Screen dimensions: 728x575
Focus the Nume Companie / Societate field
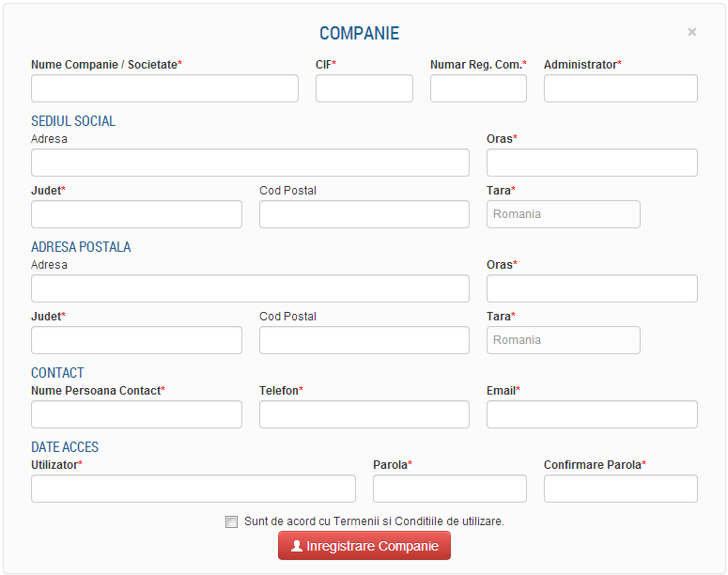pos(164,88)
